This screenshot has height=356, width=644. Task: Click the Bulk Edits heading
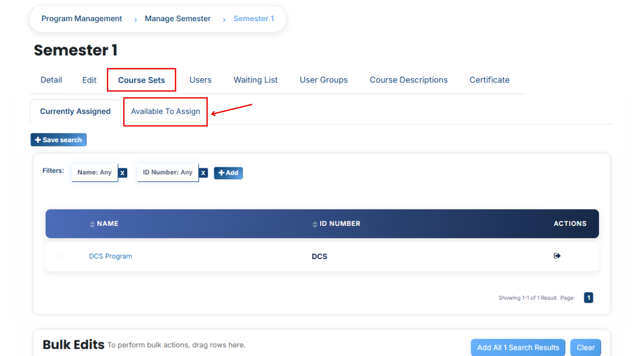[x=73, y=344]
